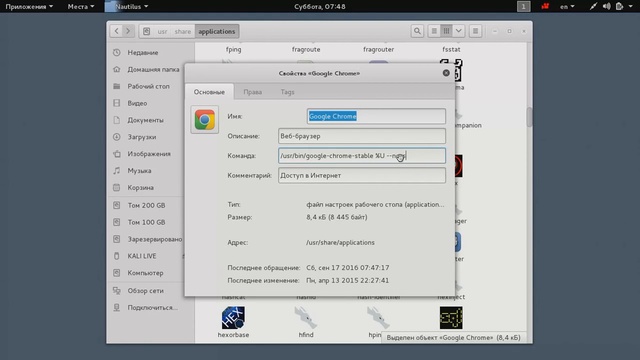Open Домашняя папка in the sidebar
Screen dimensions: 640x360
tap(153, 69)
